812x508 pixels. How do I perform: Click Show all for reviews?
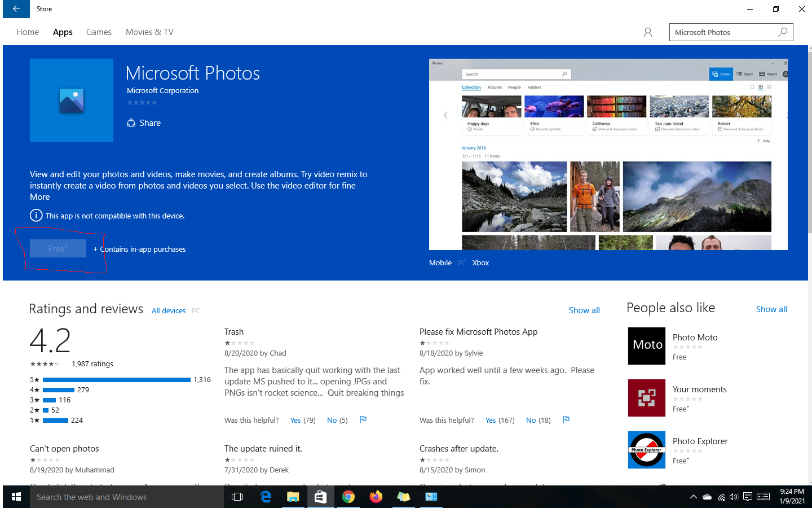(x=584, y=310)
